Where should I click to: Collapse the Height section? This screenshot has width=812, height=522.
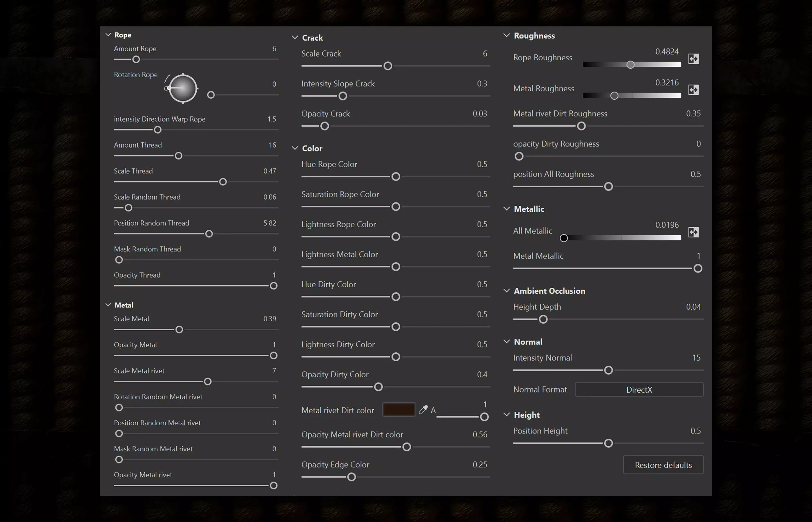[506, 414]
